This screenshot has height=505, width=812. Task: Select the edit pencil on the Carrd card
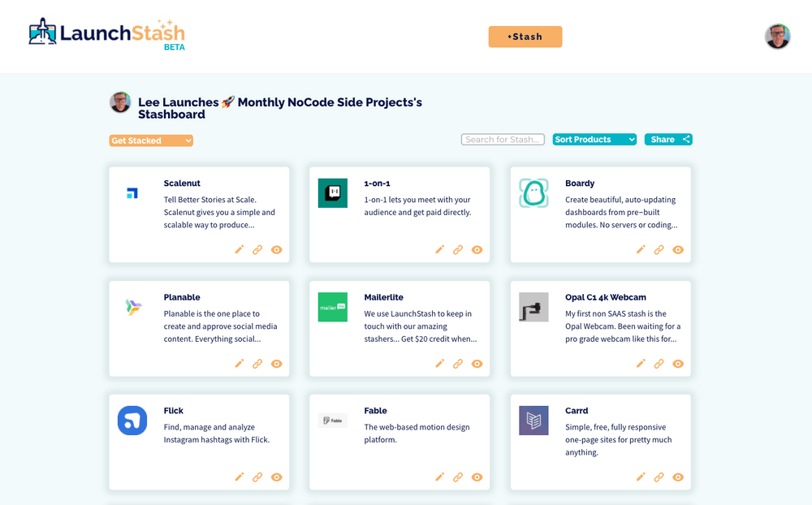click(x=641, y=477)
